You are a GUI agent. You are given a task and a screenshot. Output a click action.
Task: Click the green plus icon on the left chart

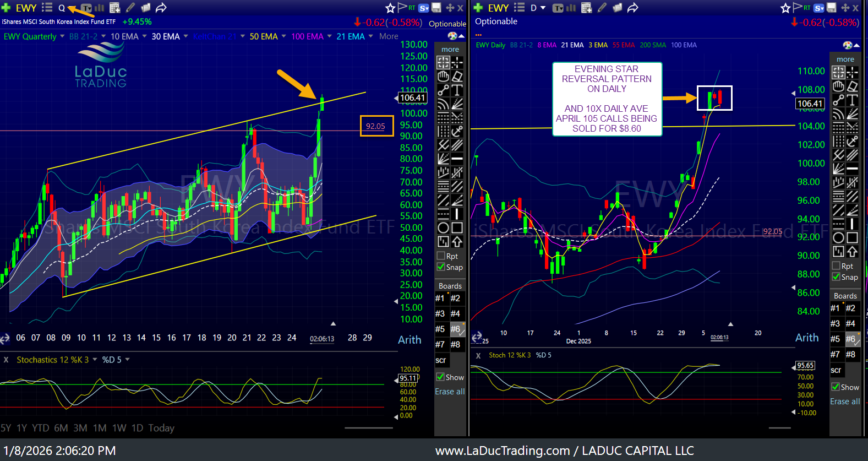[x=6, y=8]
